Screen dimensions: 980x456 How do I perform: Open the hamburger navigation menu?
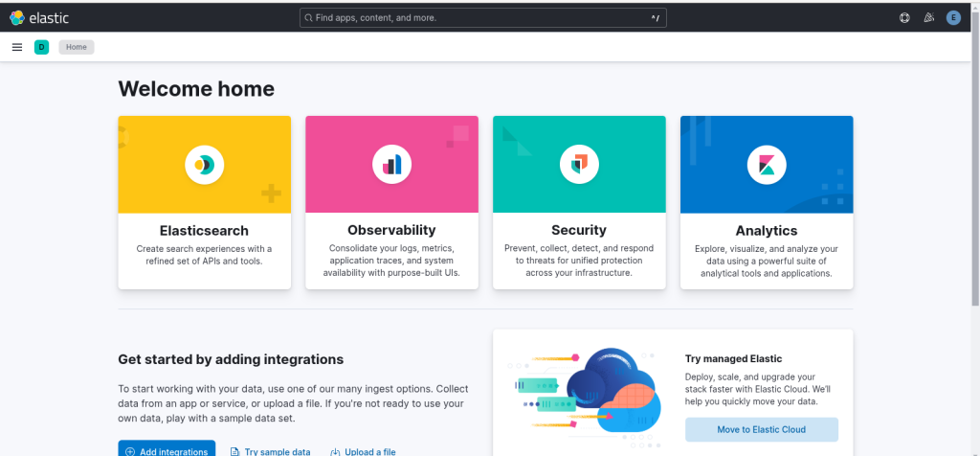pos(17,47)
